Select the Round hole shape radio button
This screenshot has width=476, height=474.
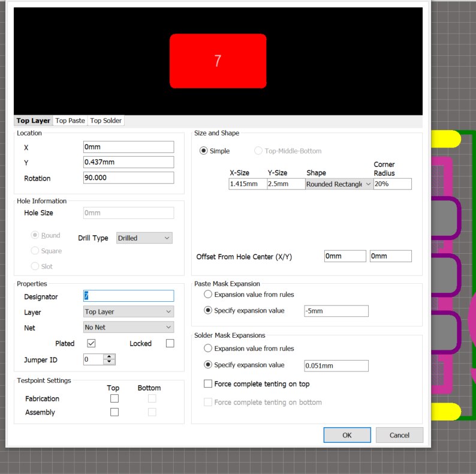[35, 235]
